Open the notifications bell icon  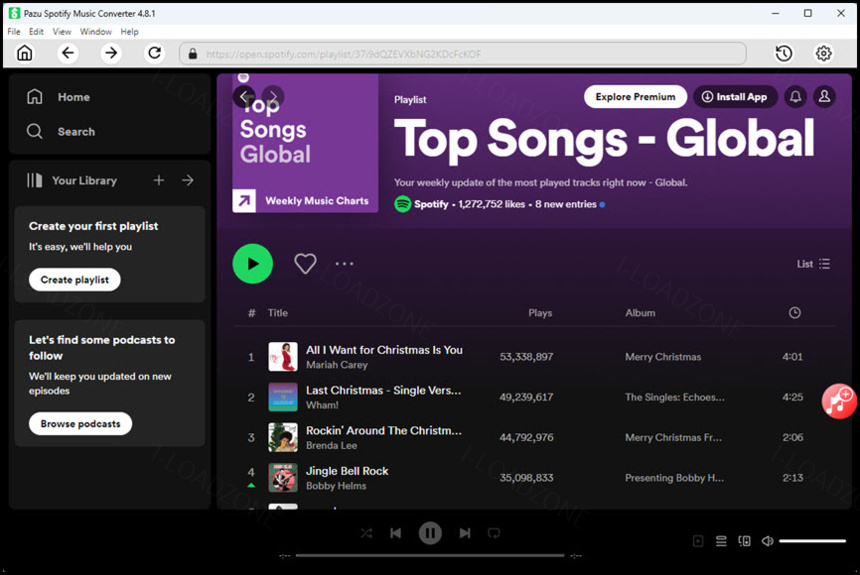coord(795,97)
